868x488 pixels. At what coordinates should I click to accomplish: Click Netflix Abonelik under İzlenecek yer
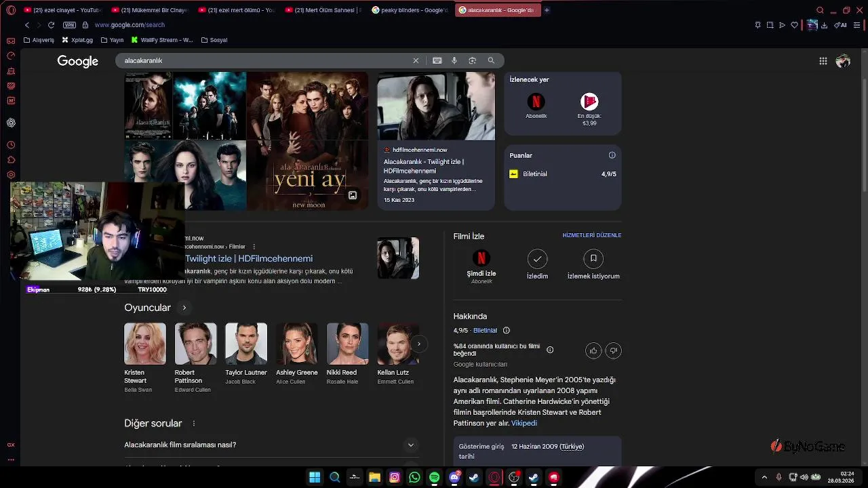[x=536, y=106]
